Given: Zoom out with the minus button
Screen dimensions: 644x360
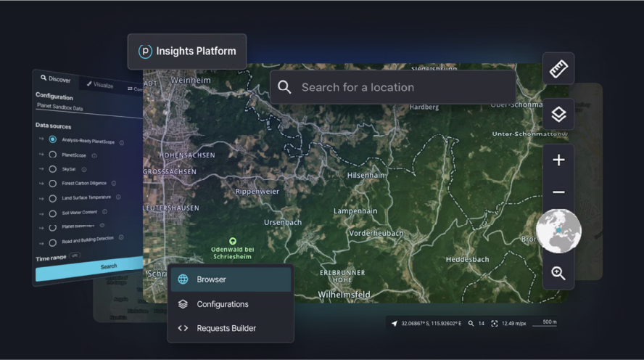Looking at the screenshot, I should 558,192.
